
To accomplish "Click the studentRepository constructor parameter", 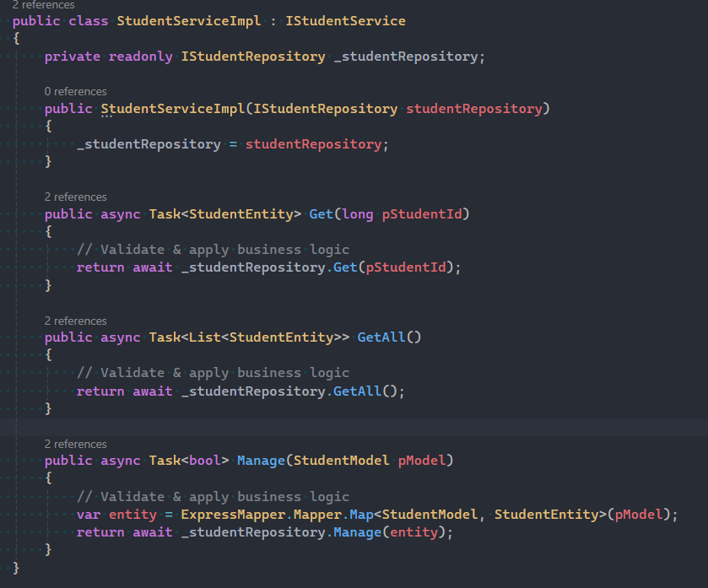I will (x=473, y=109).
